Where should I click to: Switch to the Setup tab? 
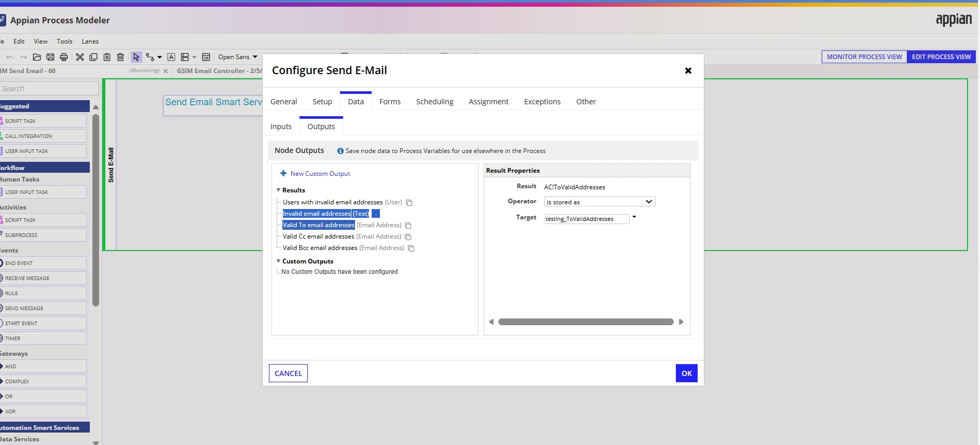[x=322, y=102]
